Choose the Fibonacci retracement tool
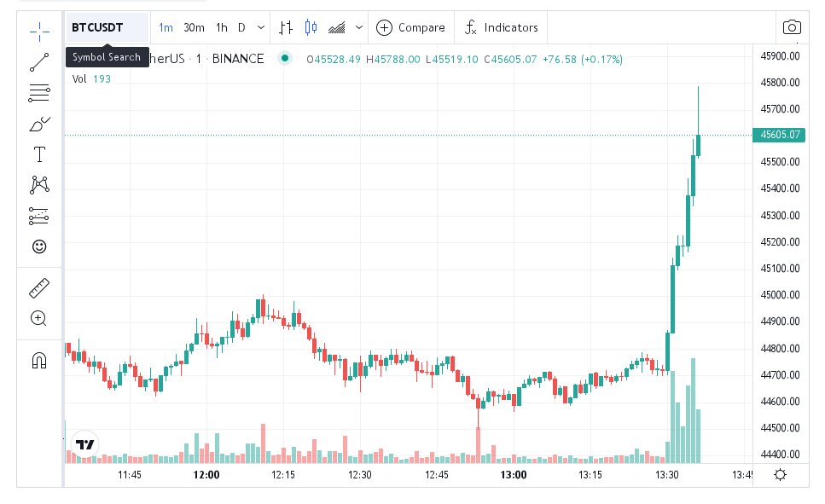 39,93
